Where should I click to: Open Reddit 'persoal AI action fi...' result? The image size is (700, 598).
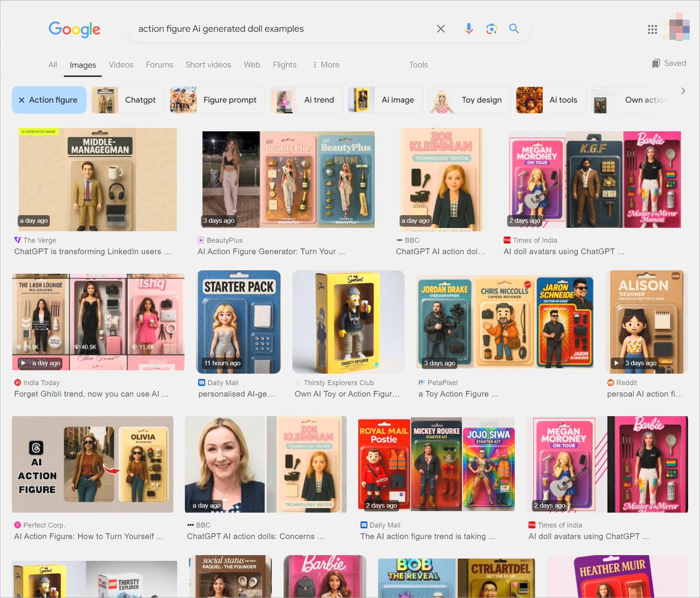point(645,394)
